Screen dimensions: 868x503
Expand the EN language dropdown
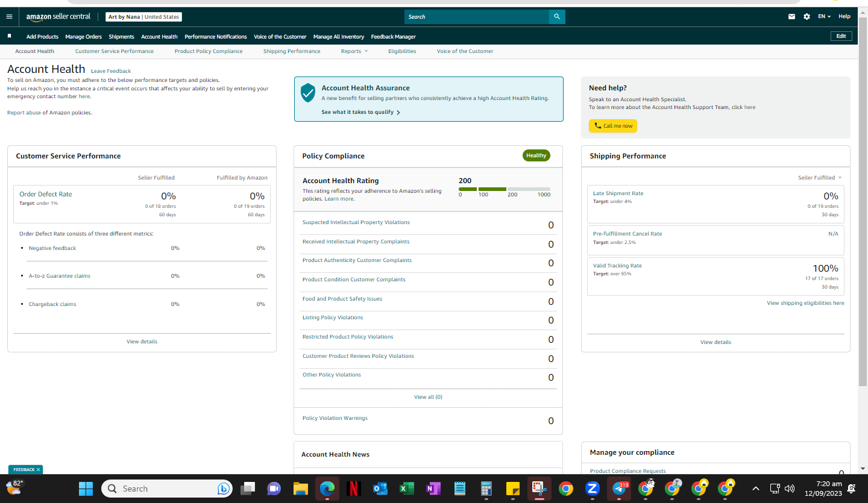click(824, 17)
